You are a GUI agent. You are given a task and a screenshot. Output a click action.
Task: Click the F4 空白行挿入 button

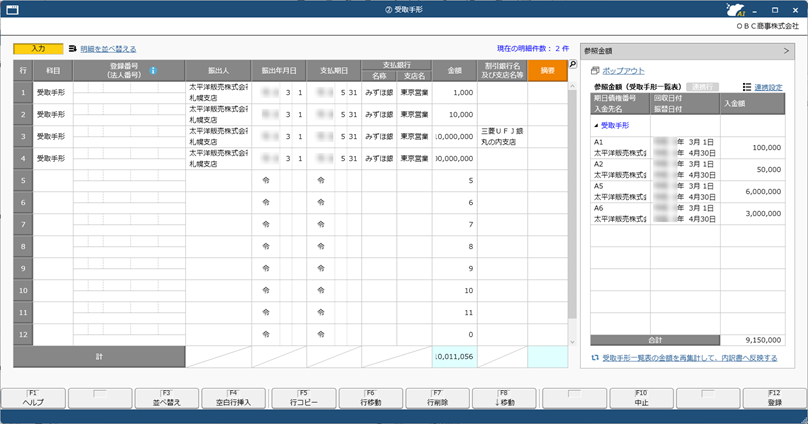click(x=233, y=398)
